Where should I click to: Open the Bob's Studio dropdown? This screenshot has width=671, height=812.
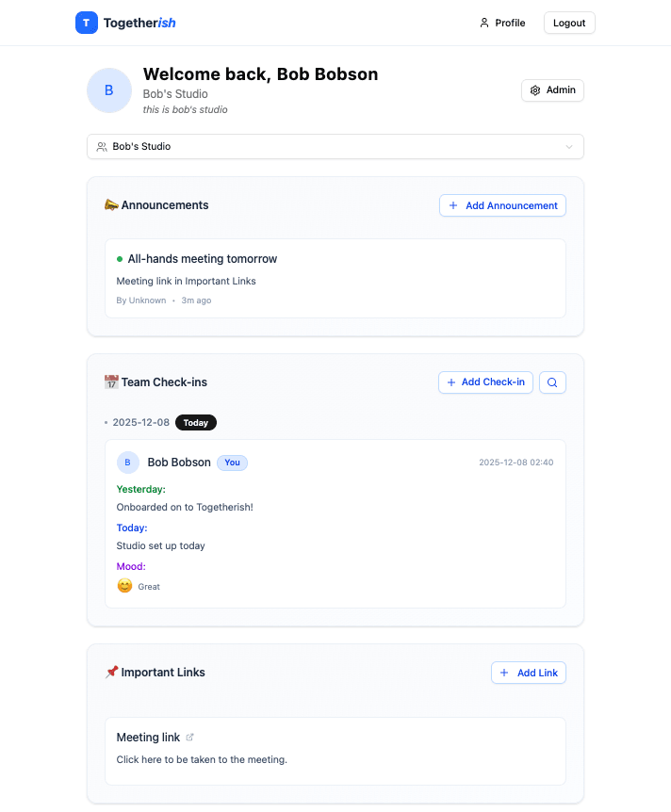pos(335,146)
